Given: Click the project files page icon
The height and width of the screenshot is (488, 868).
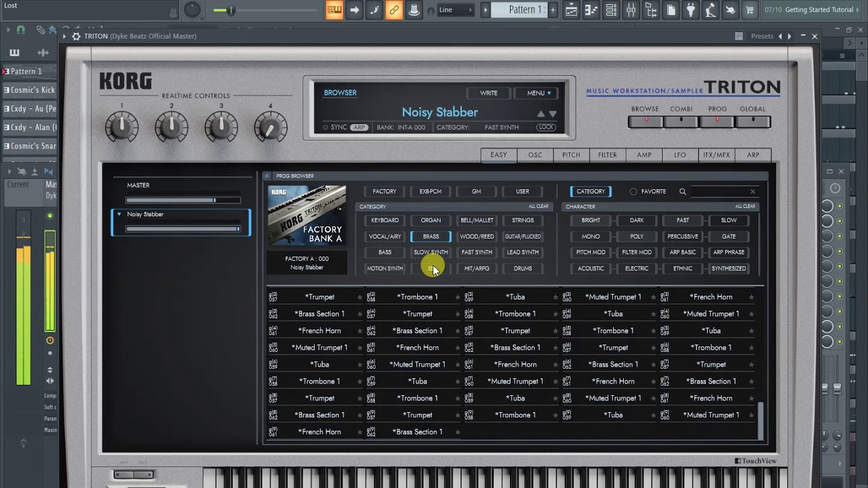Looking at the screenshot, I should 671,9.
